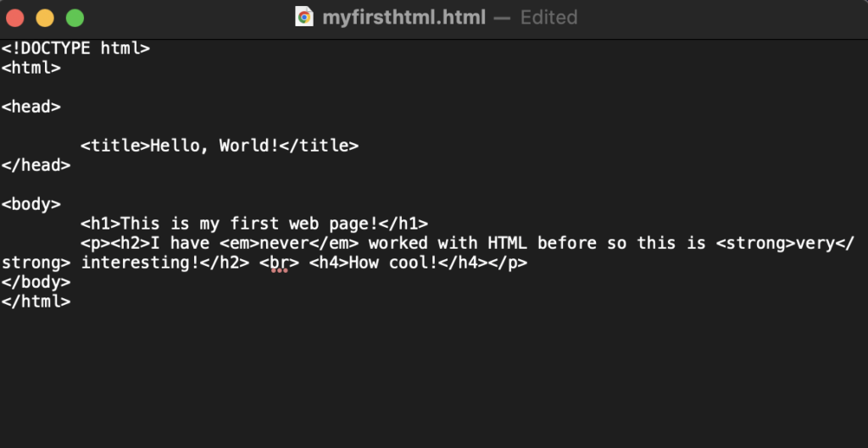Click the myfirsthtml.html title text

(404, 17)
